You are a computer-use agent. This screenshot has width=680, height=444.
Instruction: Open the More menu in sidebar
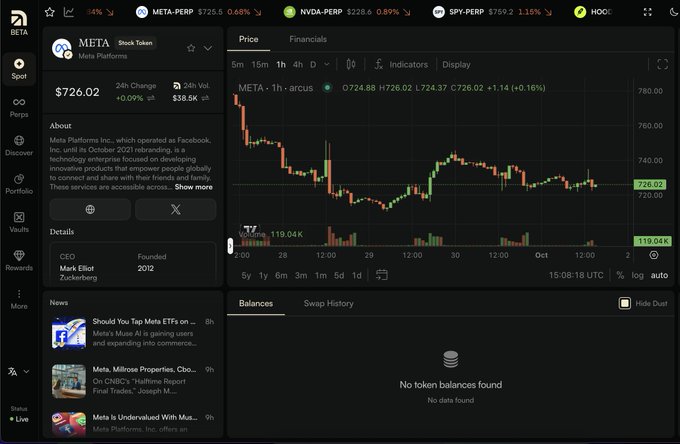[19, 299]
